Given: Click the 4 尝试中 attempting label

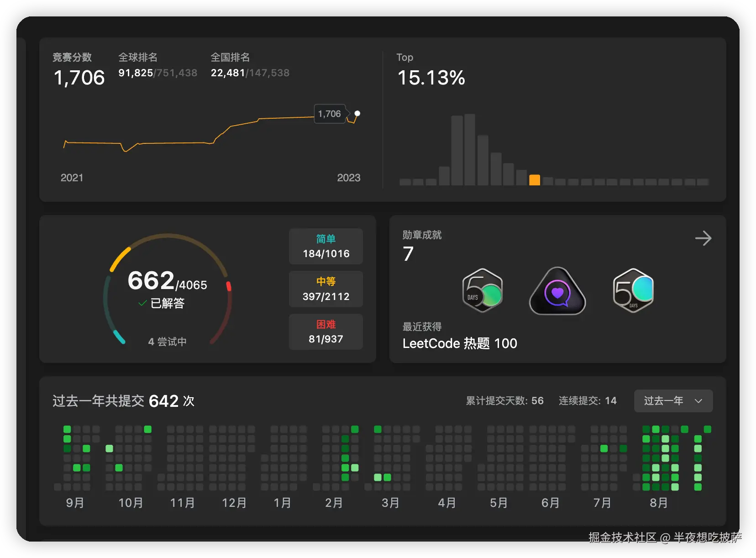Looking at the screenshot, I should point(167,342).
